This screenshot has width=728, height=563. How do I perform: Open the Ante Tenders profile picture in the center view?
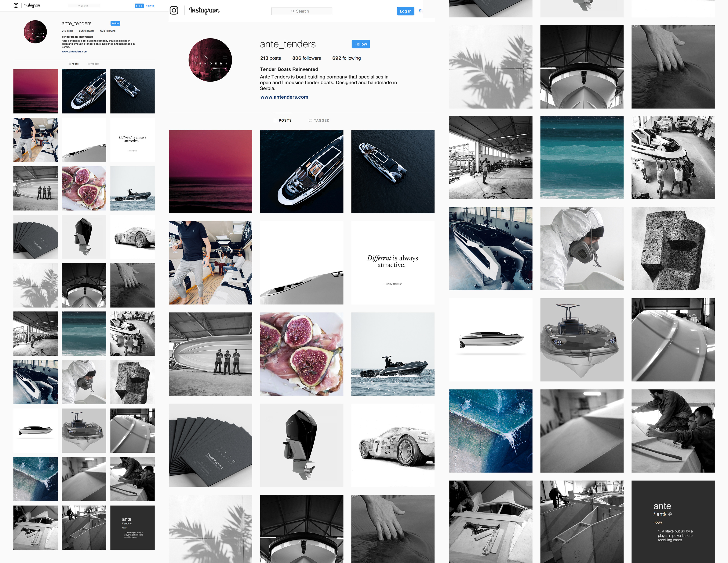pos(210,60)
